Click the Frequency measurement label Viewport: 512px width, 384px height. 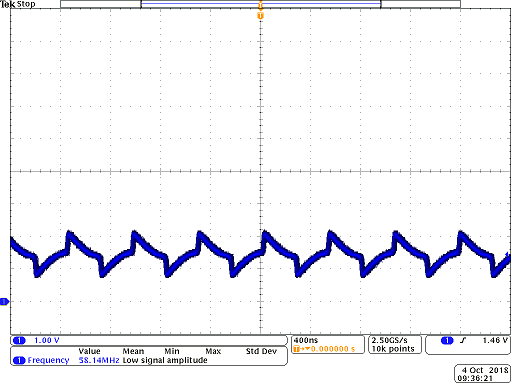click(48, 360)
